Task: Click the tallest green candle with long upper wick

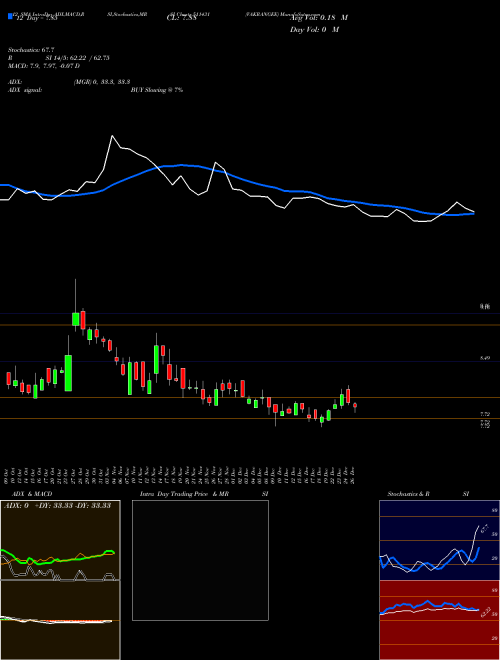Action: tap(75, 319)
